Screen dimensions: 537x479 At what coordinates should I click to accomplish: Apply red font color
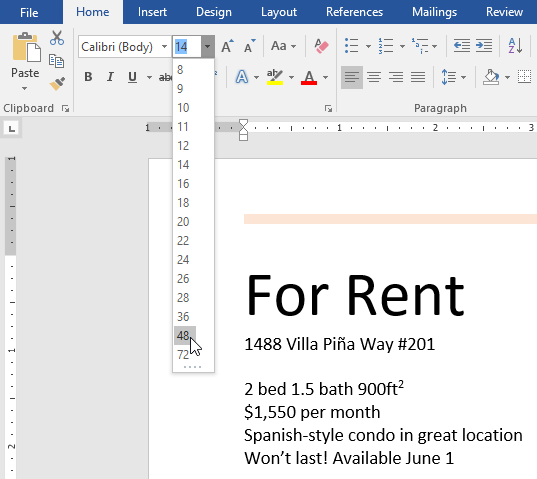[x=309, y=77]
